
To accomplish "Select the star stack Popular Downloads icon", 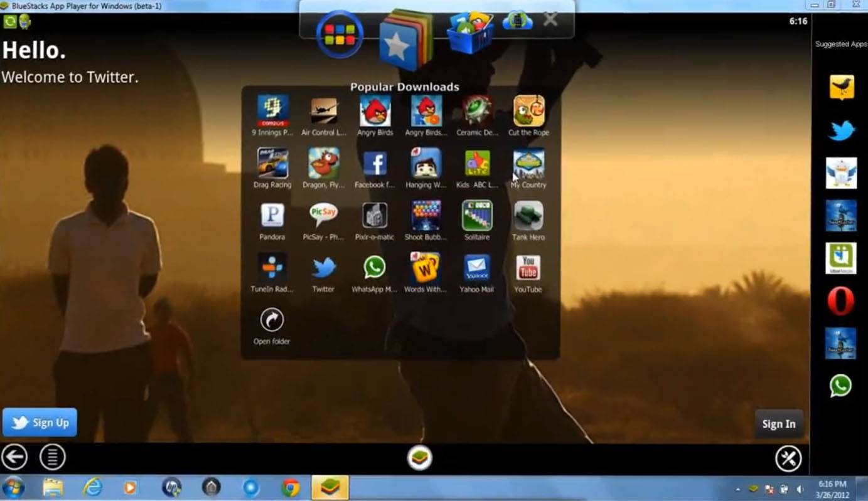I will 405,39.
